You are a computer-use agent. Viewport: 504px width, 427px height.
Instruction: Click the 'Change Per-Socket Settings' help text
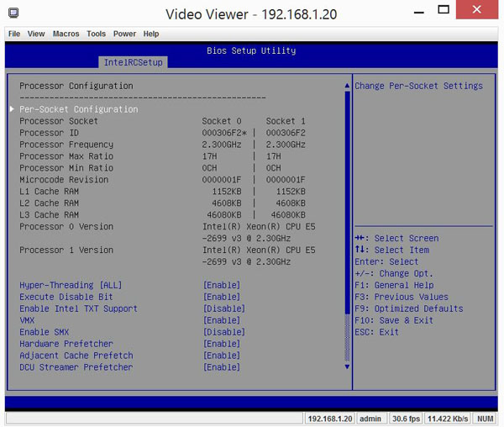[x=419, y=86]
